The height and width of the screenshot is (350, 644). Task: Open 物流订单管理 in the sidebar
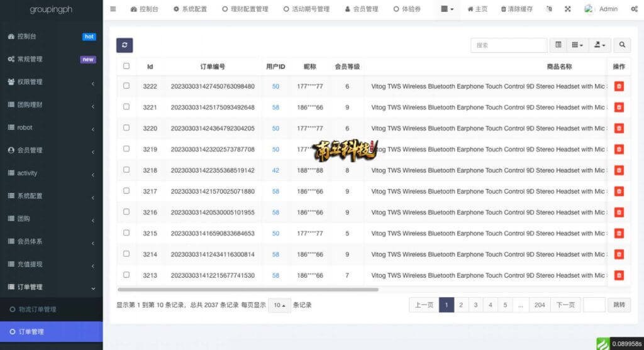click(x=37, y=309)
